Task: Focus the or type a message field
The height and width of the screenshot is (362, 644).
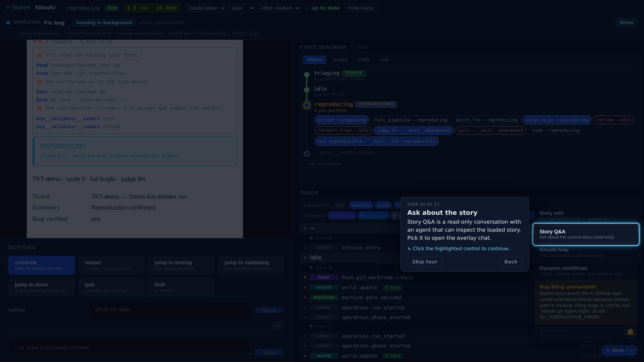Action: click(x=129, y=347)
